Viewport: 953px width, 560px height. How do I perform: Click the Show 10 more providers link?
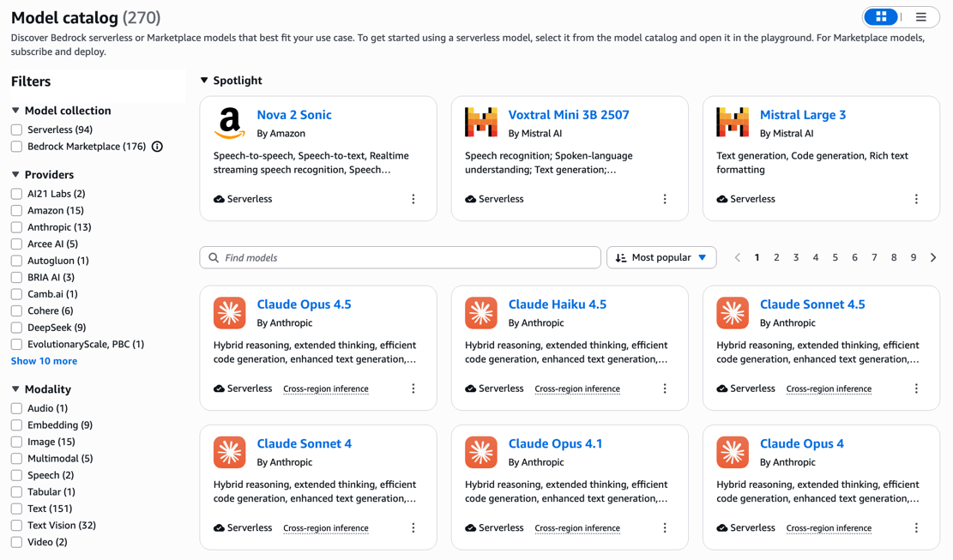tap(44, 361)
